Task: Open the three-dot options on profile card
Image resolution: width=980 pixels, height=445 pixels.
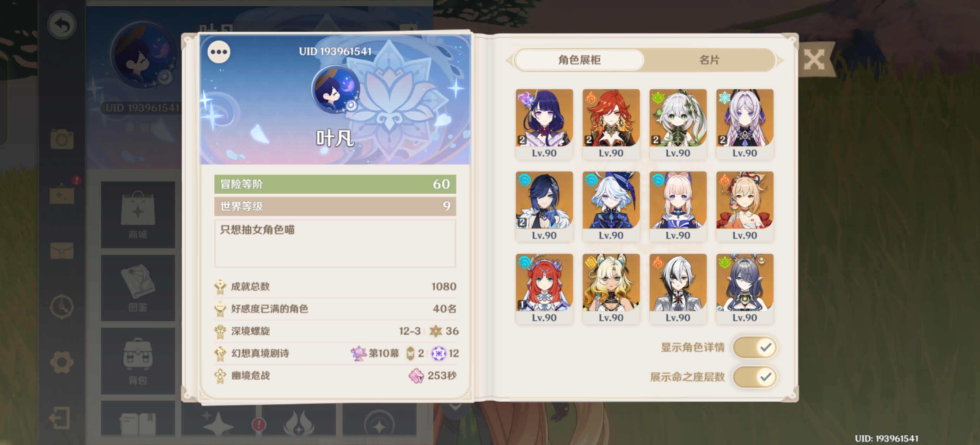Action: pos(219,52)
